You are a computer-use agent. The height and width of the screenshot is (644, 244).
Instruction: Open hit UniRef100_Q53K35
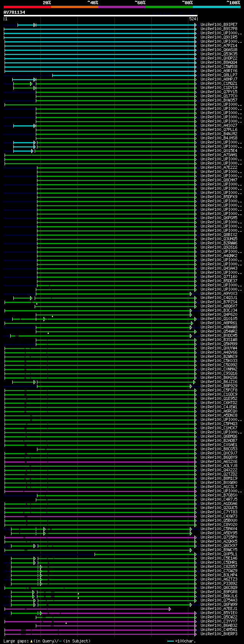pos(219,54)
